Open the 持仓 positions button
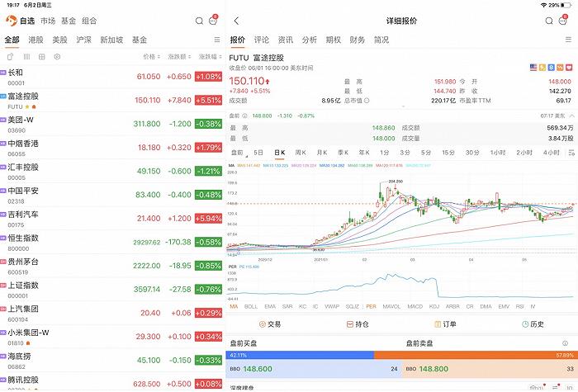 [x=358, y=324]
